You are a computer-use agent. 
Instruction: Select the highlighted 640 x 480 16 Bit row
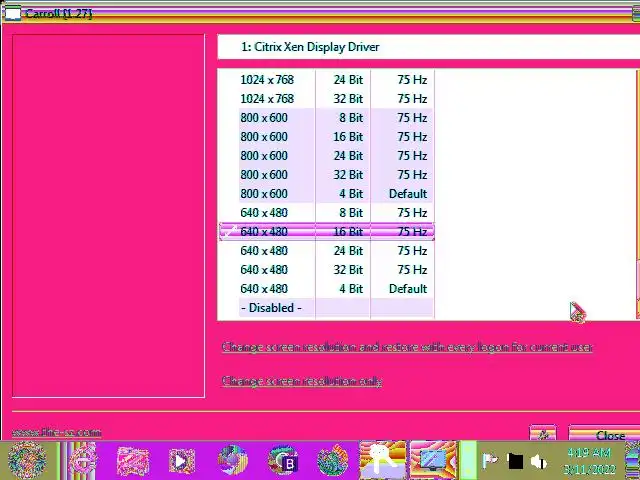(x=327, y=231)
